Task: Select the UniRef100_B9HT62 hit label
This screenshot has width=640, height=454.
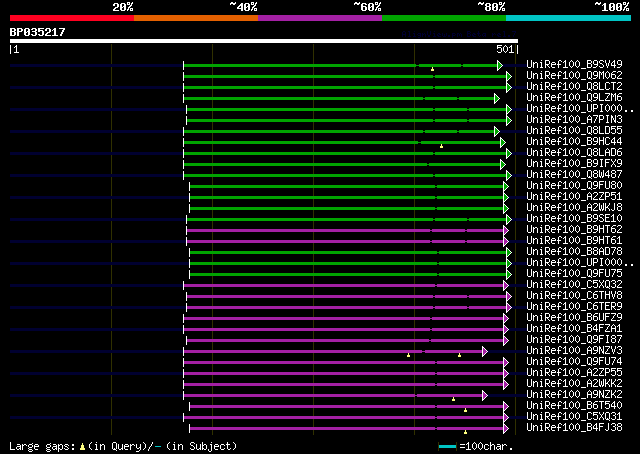Action: [574, 230]
